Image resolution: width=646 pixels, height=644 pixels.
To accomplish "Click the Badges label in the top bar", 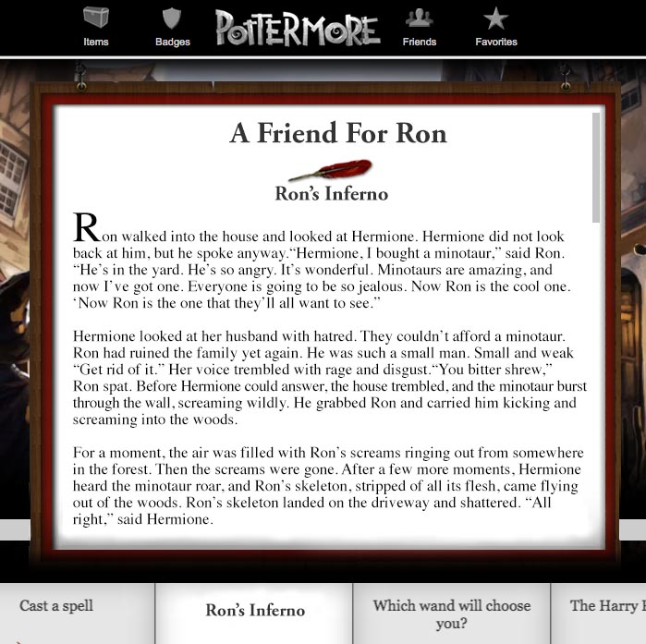I will pos(173,42).
